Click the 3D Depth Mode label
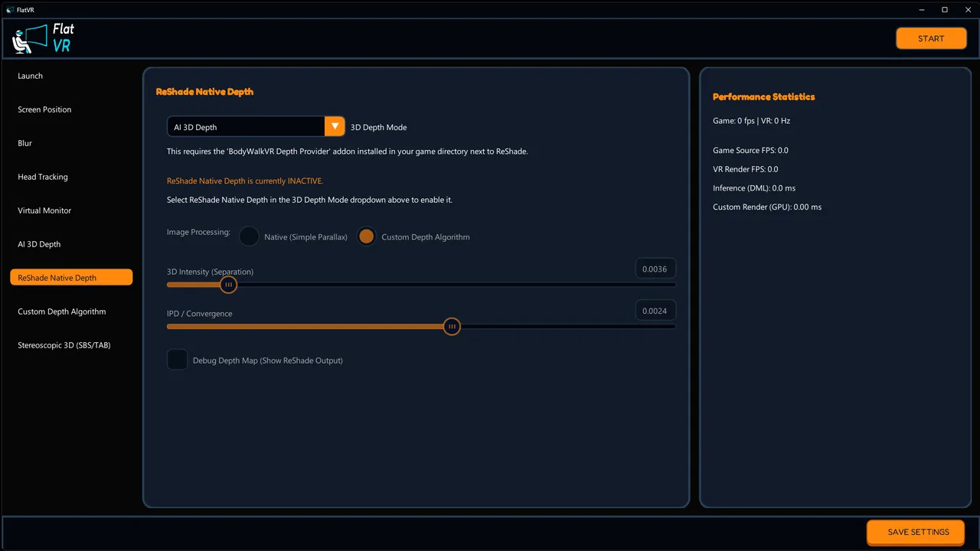 point(378,127)
